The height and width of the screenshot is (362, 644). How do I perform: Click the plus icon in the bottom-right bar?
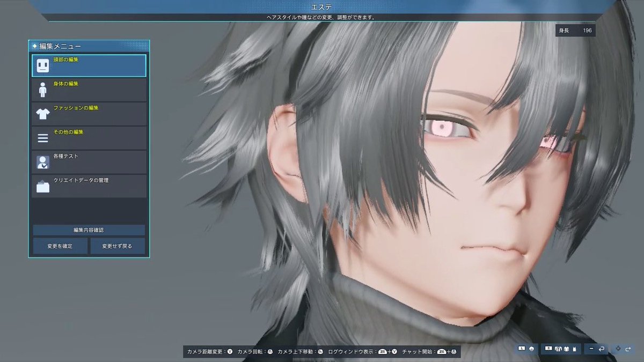click(618, 349)
